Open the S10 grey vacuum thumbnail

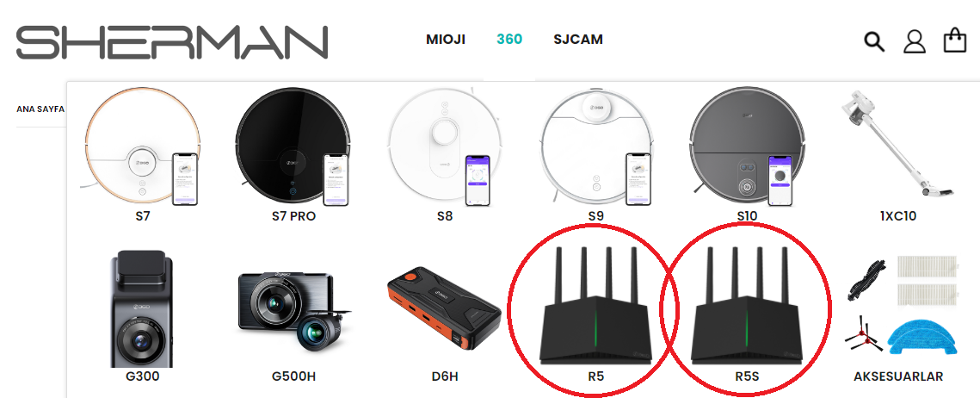coord(746,147)
